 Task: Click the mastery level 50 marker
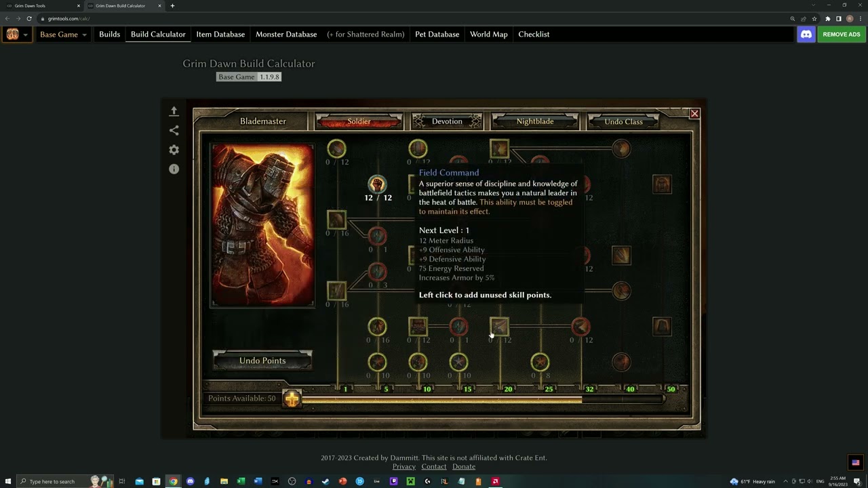pos(671,389)
